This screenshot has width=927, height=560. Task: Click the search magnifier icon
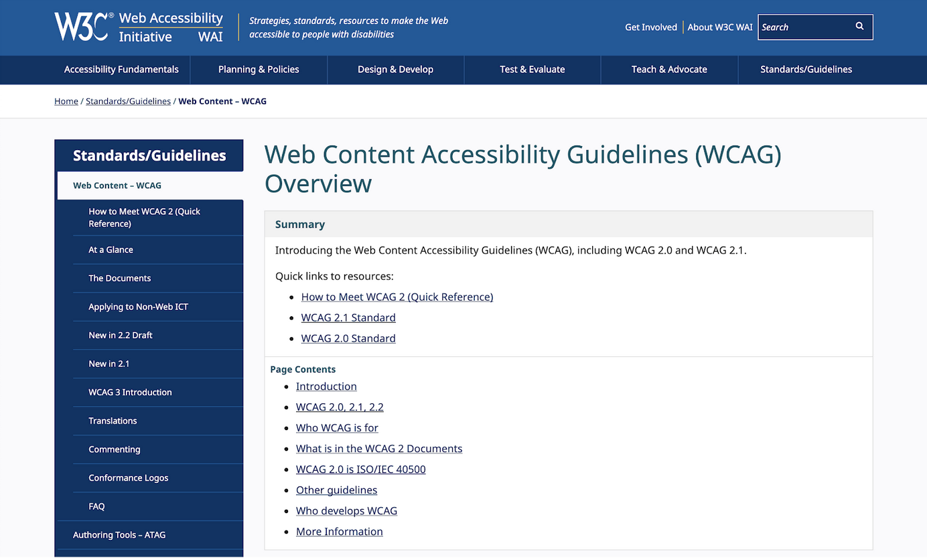(x=859, y=27)
